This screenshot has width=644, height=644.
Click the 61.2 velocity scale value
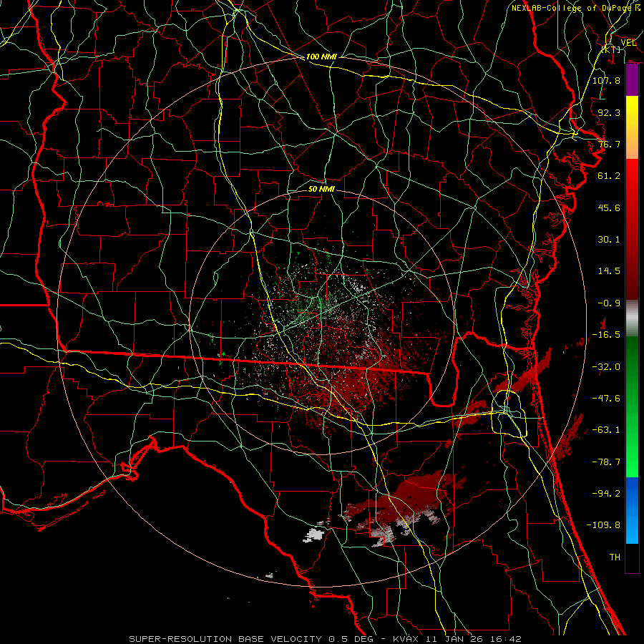tap(609, 176)
